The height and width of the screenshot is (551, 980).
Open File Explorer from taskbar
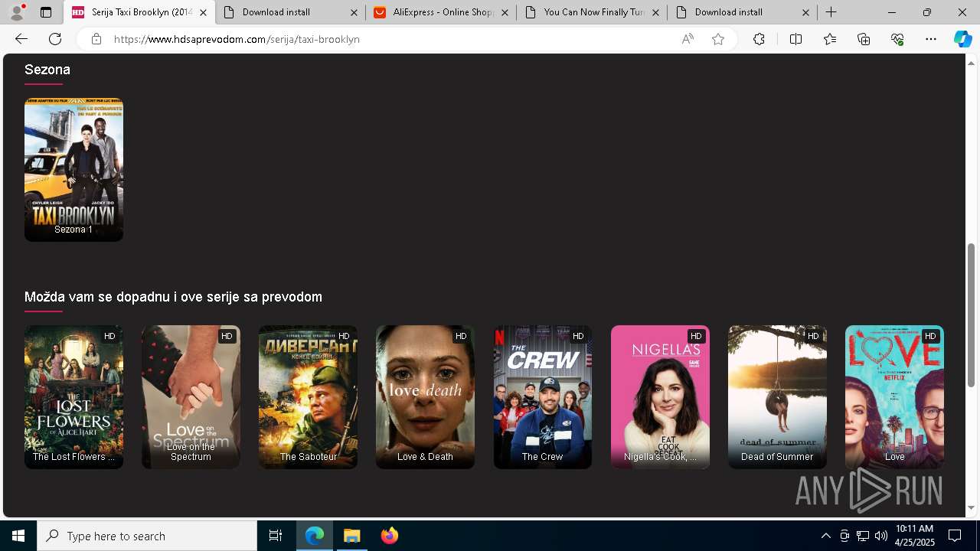point(352,536)
